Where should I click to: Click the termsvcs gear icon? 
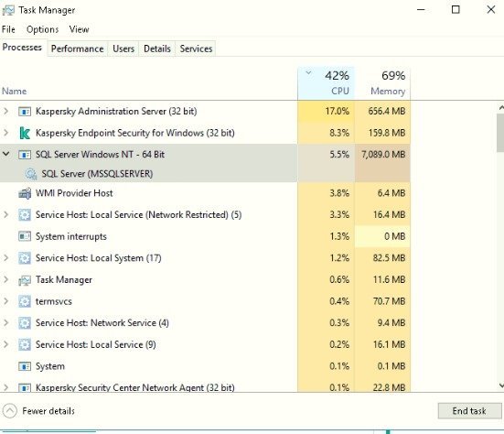(25, 301)
